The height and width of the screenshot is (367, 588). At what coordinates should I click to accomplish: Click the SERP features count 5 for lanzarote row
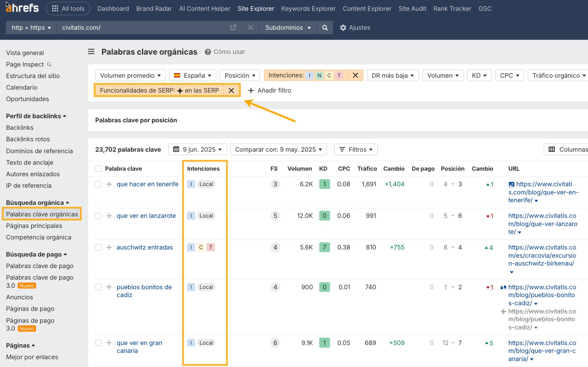coord(275,216)
